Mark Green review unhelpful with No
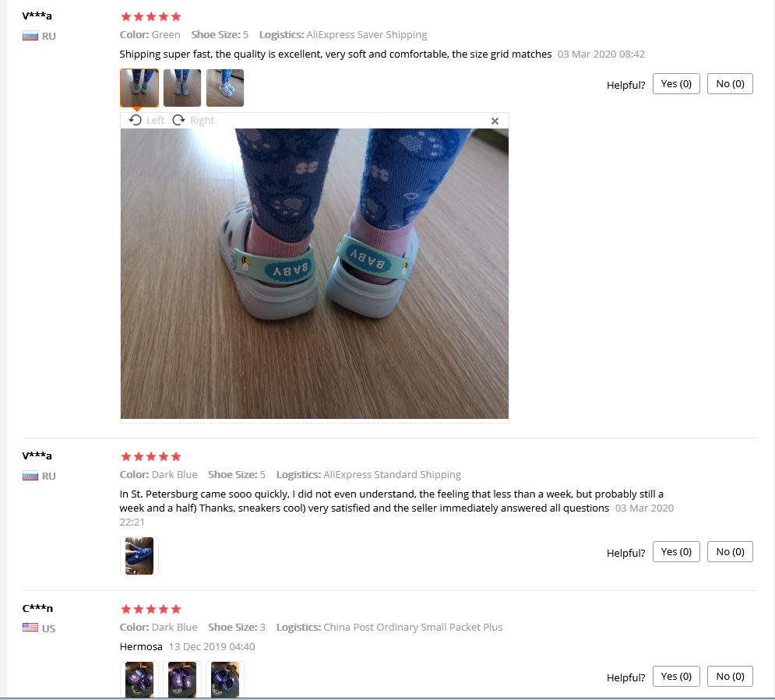 click(x=730, y=84)
